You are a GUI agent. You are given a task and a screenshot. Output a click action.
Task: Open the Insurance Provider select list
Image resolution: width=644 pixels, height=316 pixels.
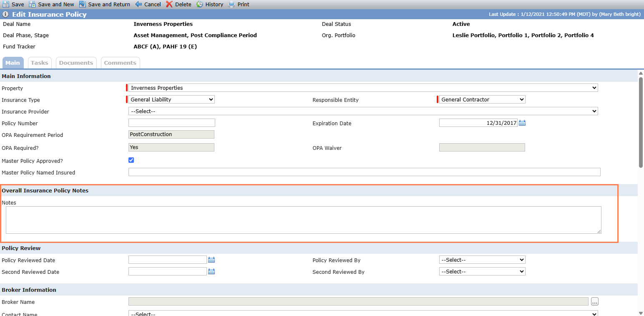pyautogui.click(x=363, y=111)
